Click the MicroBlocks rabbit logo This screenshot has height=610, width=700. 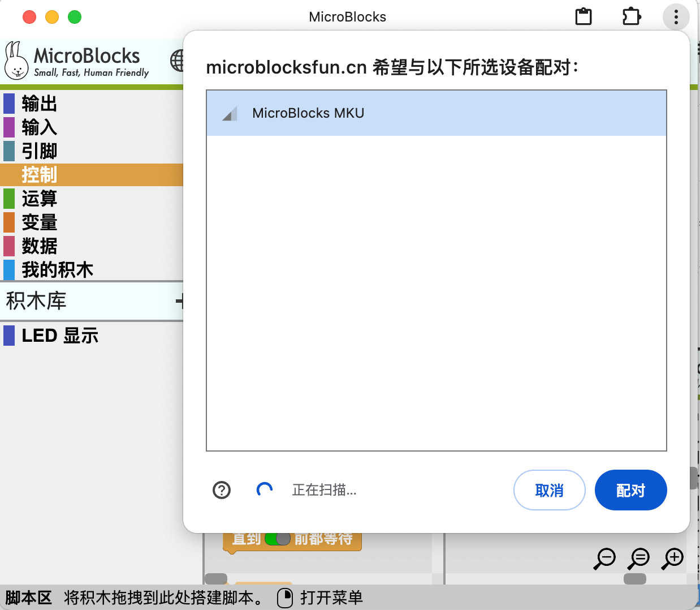[x=16, y=60]
